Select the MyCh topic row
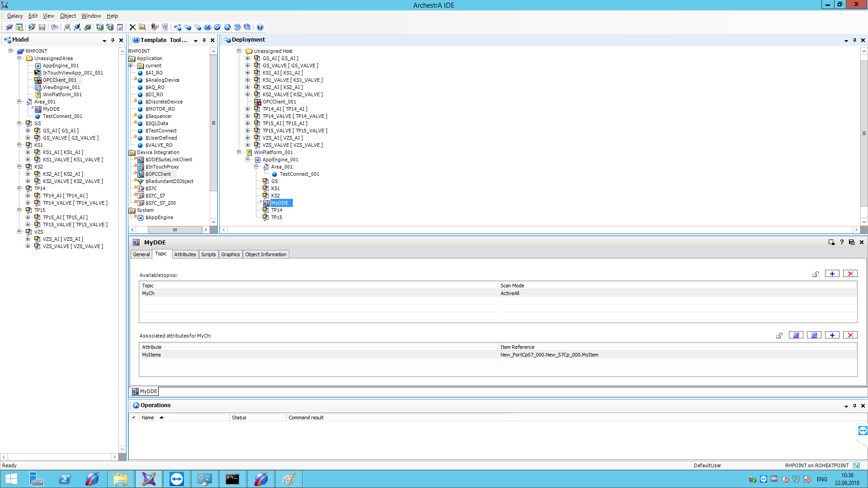Image resolution: width=868 pixels, height=488 pixels. point(148,293)
